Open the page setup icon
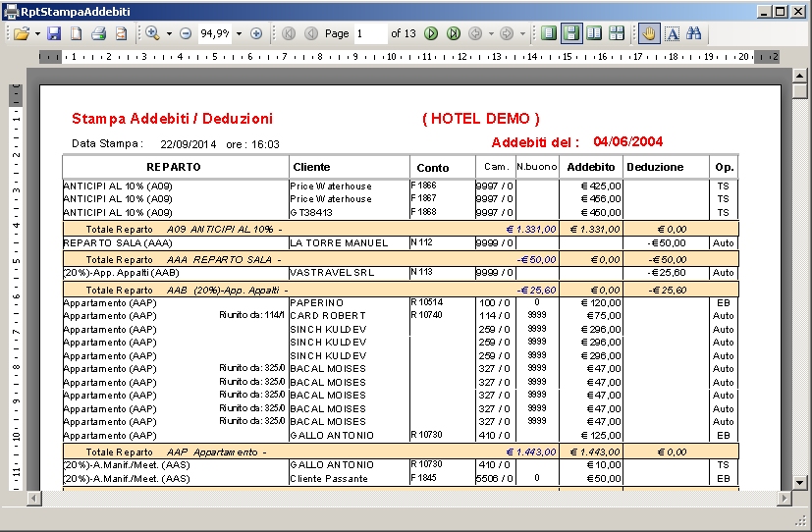 [x=121, y=33]
